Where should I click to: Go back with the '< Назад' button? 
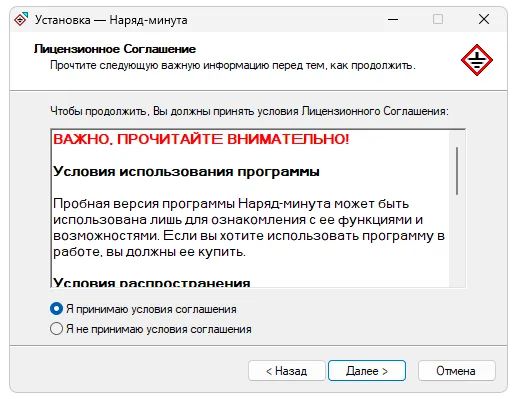tap(287, 371)
